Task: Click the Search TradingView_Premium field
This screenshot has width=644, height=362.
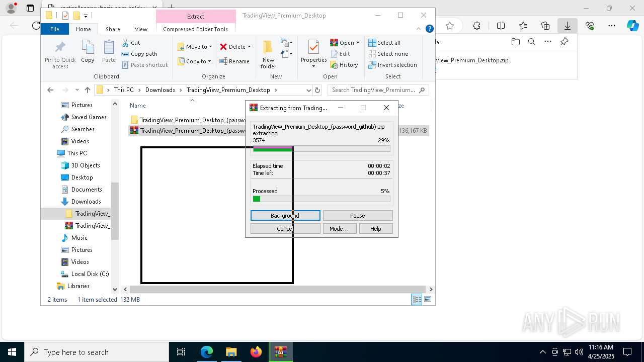Action: click(x=378, y=90)
